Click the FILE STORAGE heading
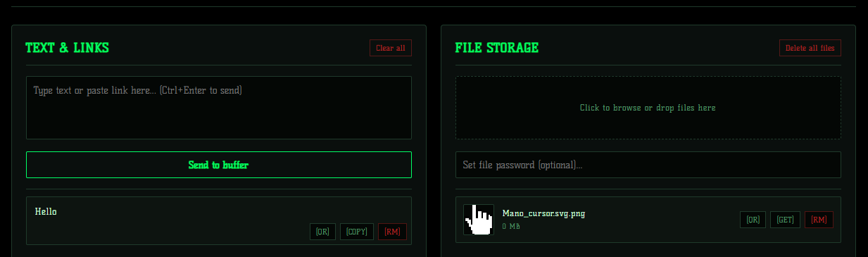The image size is (868, 257). tap(496, 48)
